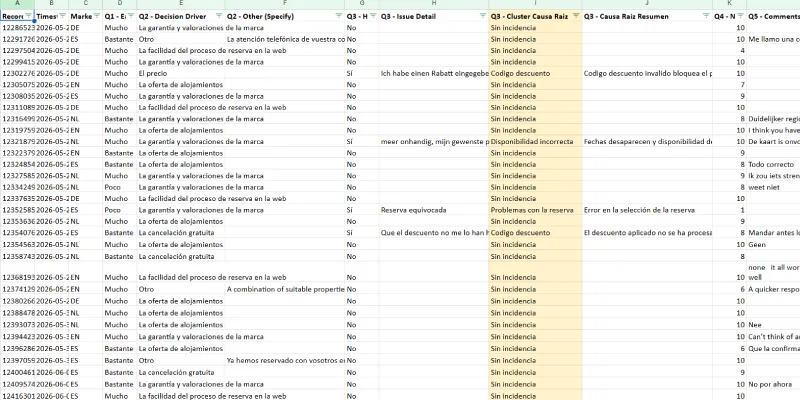Select the comment cell 'No por ahora'
The height and width of the screenshot is (400, 800).
pos(773,384)
